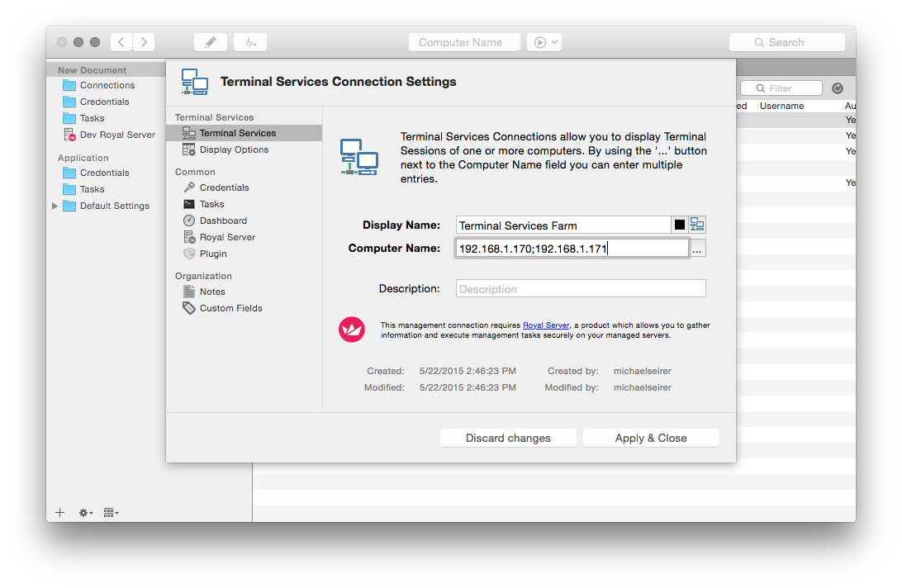Click the Apply & Close button
Viewport: 902px width, 588px height.
pyautogui.click(x=651, y=438)
